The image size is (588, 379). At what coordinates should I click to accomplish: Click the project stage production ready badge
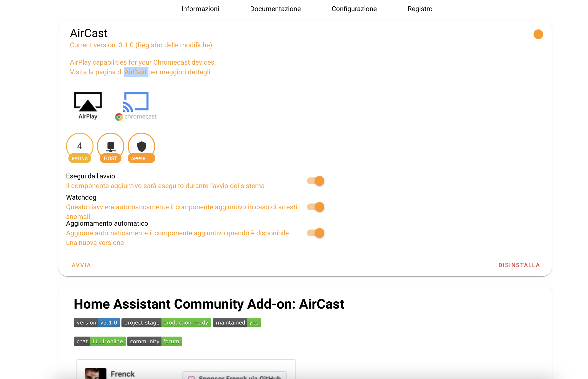point(166,322)
